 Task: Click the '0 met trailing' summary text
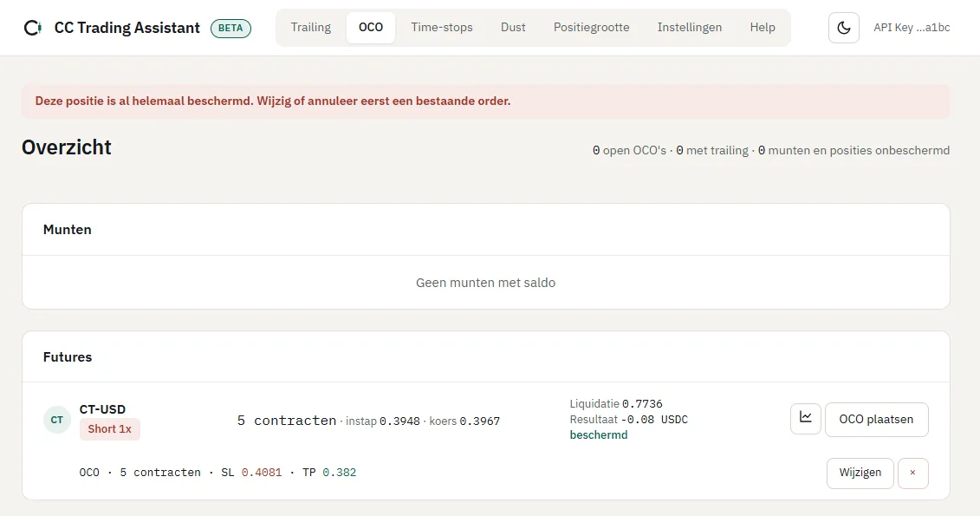712,151
